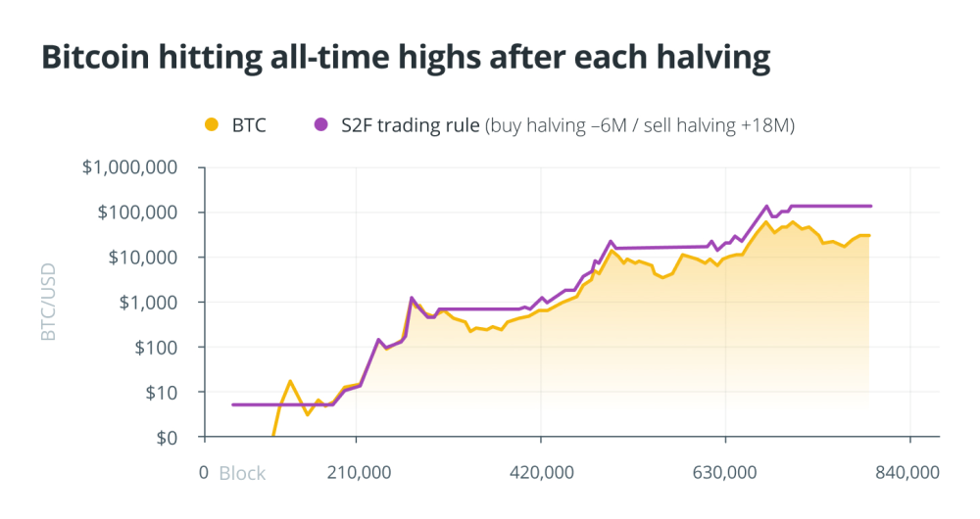Click the 0 x-axis origin label

click(204, 473)
